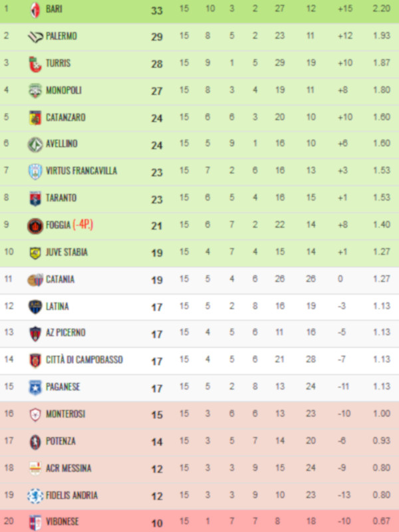Screen dimensions: 399x532
Task: Click the Latina row goal difference -3
Action: 342,307
